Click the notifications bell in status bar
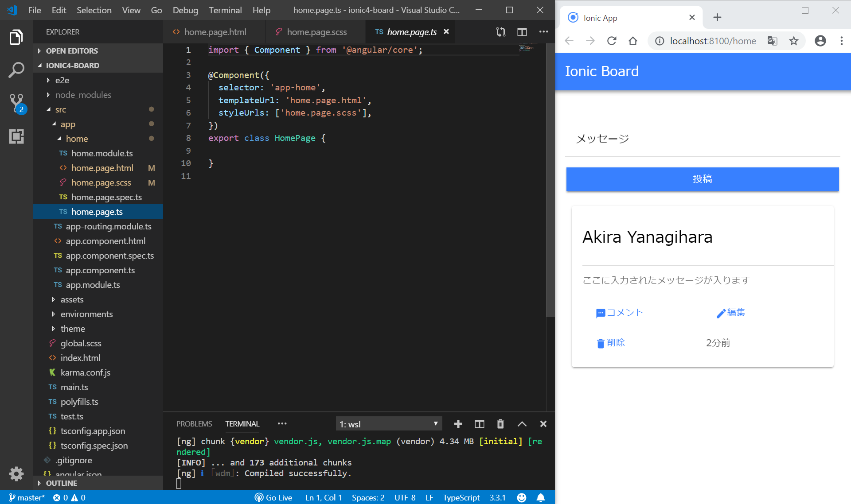Screen dimensions: 851x504 (x=541, y=497)
